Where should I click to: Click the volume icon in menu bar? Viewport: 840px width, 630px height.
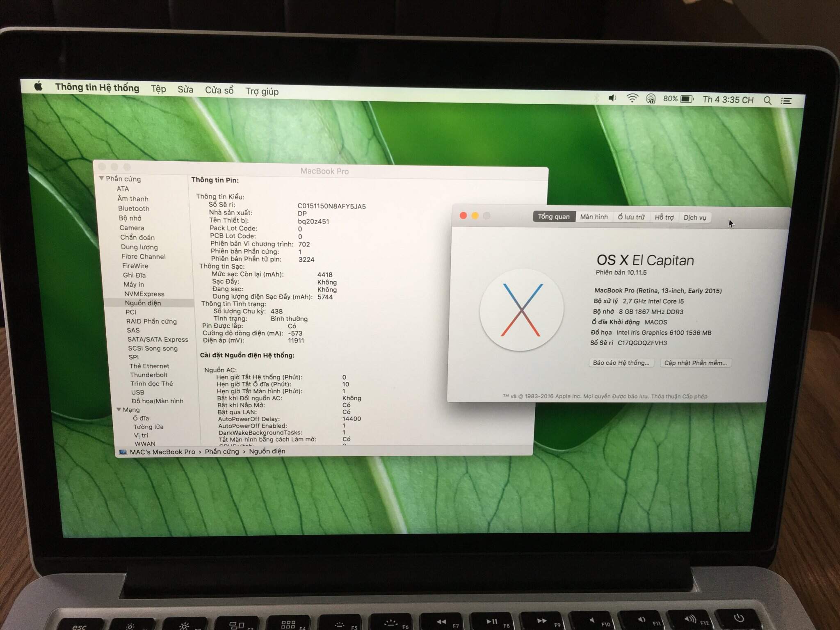click(x=612, y=98)
